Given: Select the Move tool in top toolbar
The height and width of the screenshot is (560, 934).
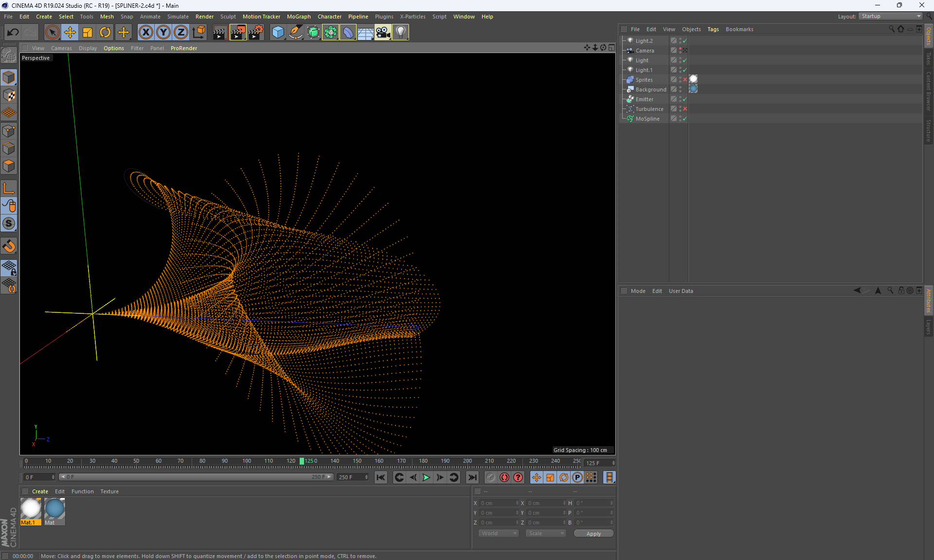Looking at the screenshot, I should coord(70,33).
